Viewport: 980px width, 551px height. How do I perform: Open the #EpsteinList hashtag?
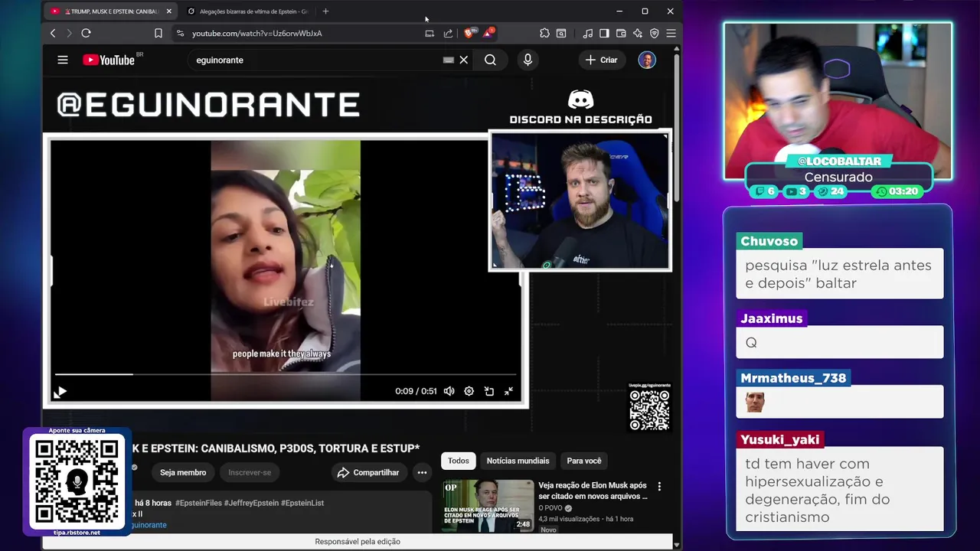tap(302, 503)
